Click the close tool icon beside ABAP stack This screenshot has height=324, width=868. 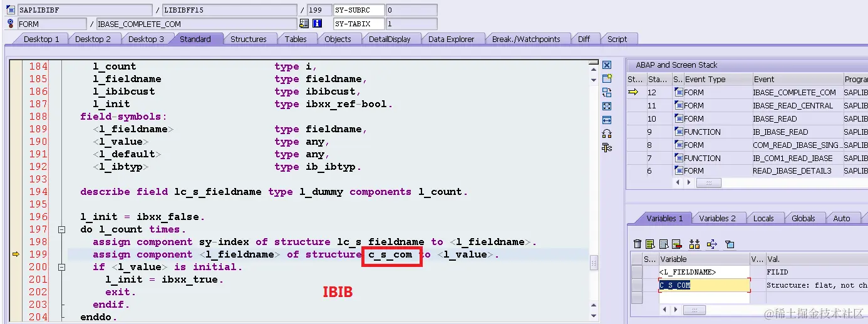(x=606, y=65)
